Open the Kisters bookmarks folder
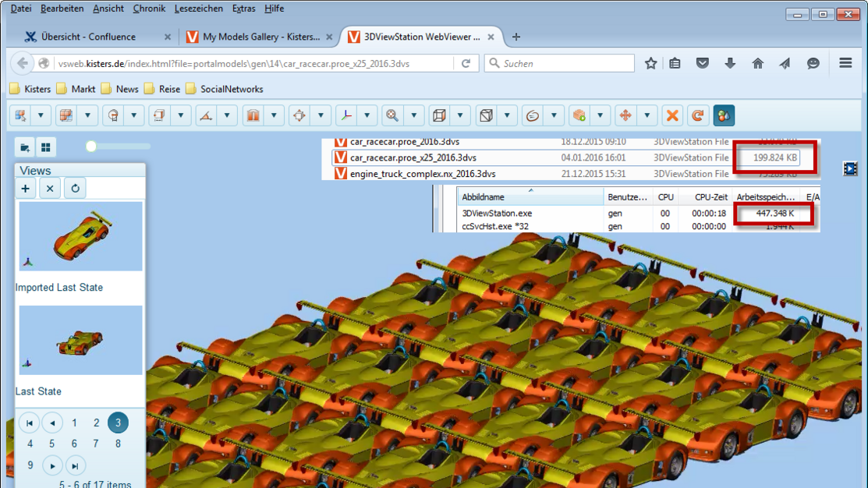Screen dimensions: 868x488 tap(30, 89)
